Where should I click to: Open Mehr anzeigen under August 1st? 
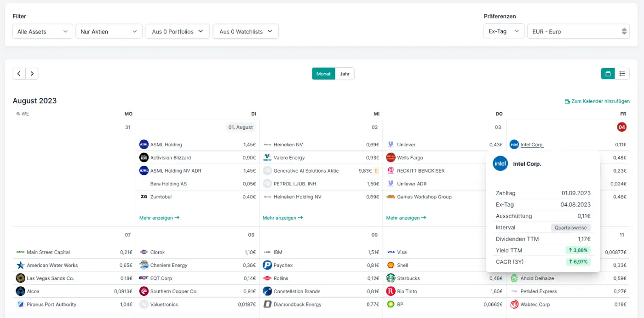point(159,217)
